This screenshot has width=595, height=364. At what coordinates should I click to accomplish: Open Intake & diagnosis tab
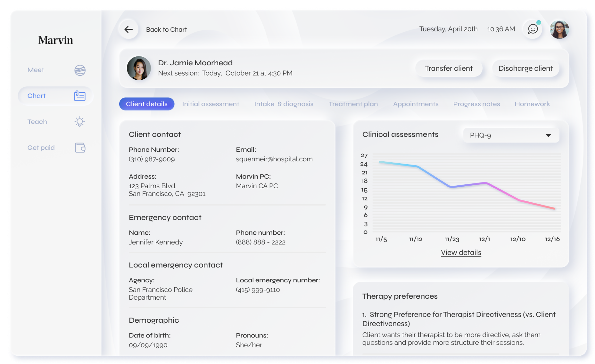point(284,104)
